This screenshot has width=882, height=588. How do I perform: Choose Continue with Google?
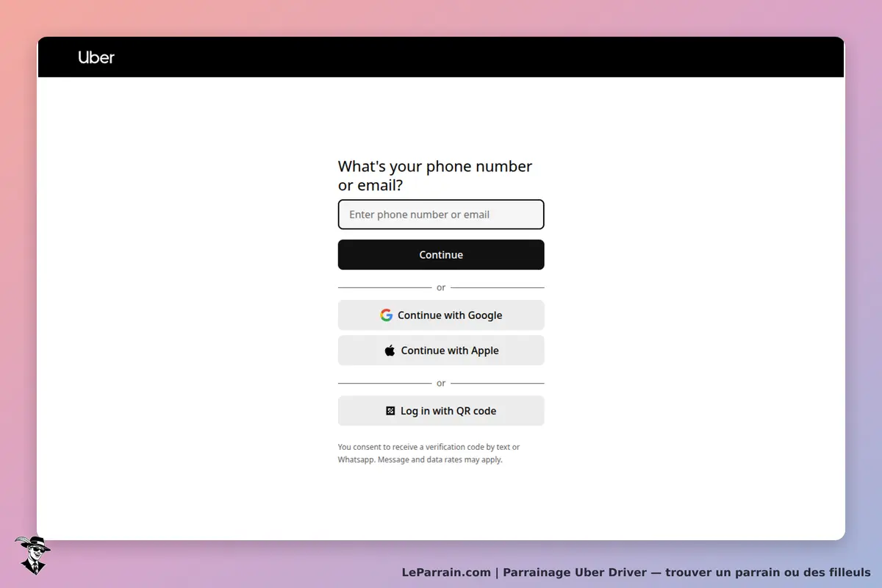click(441, 315)
